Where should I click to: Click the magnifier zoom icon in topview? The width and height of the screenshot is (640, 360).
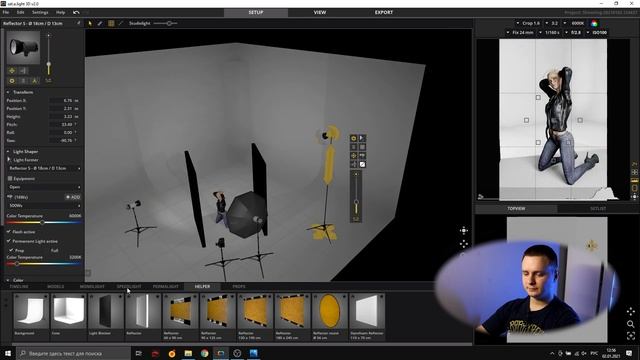pos(631,324)
